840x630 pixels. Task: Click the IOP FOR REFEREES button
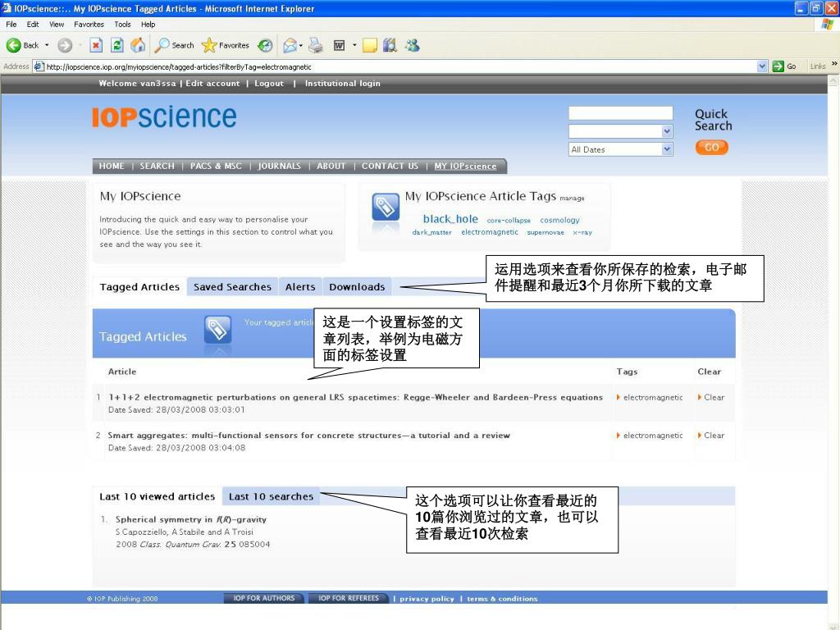click(348, 598)
